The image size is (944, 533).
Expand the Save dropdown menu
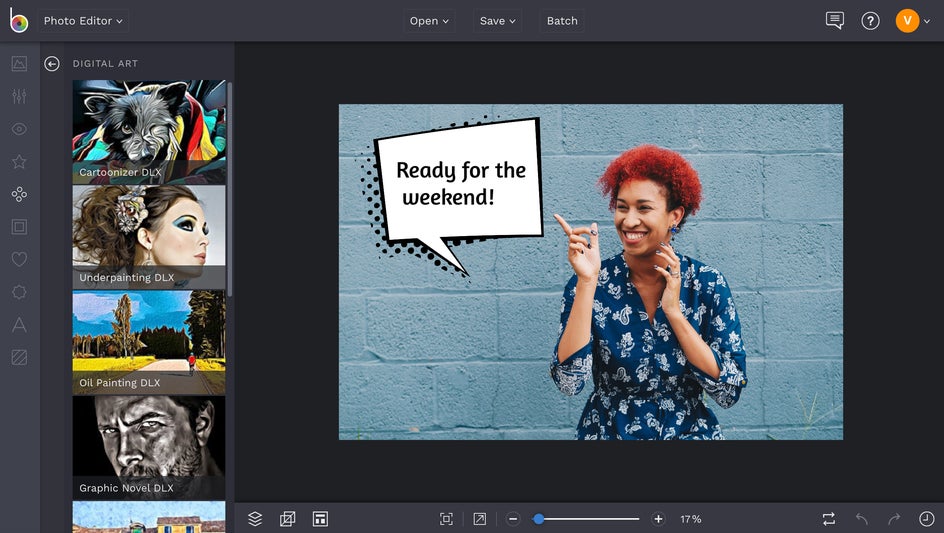coord(497,21)
